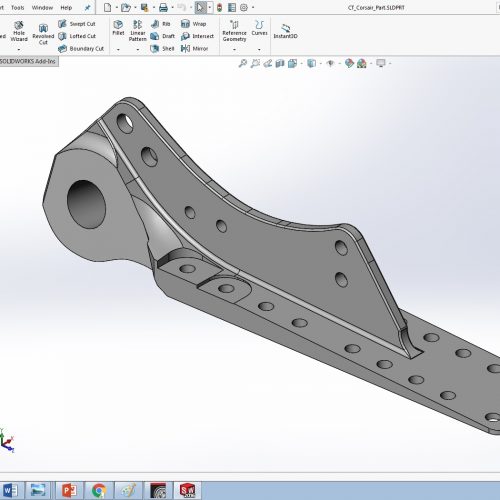The width and height of the screenshot is (500, 500).
Task: Expand the Reference Geometry dropdown arrow
Action: point(234,50)
